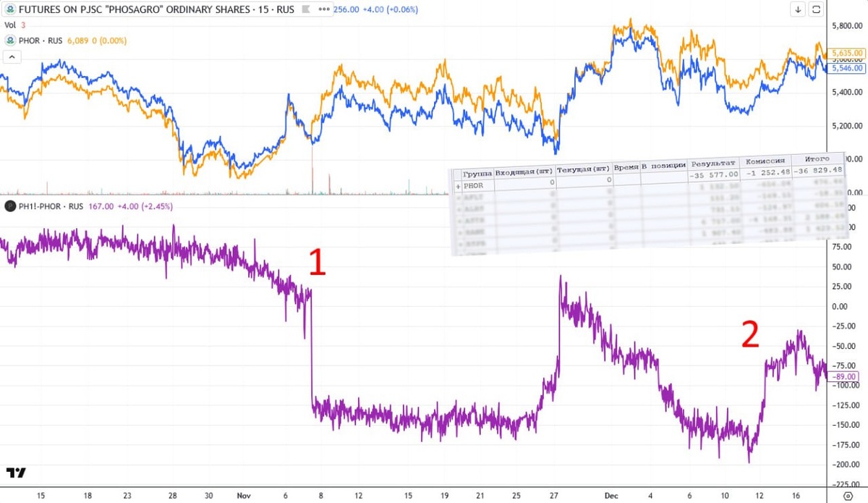The height and width of the screenshot is (503, 868).
Task: Select the PH1!-PHOR · RUS legend entry
Action: tap(50, 206)
